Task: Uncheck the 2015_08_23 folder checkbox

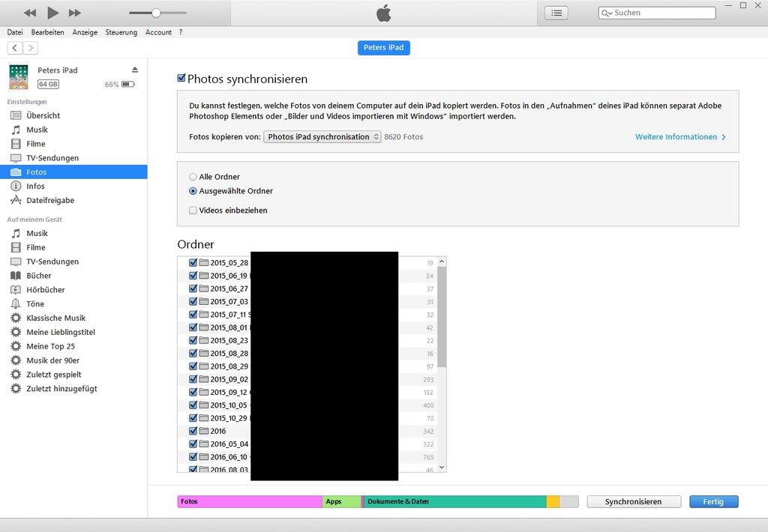Action: click(x=193, y=340)
